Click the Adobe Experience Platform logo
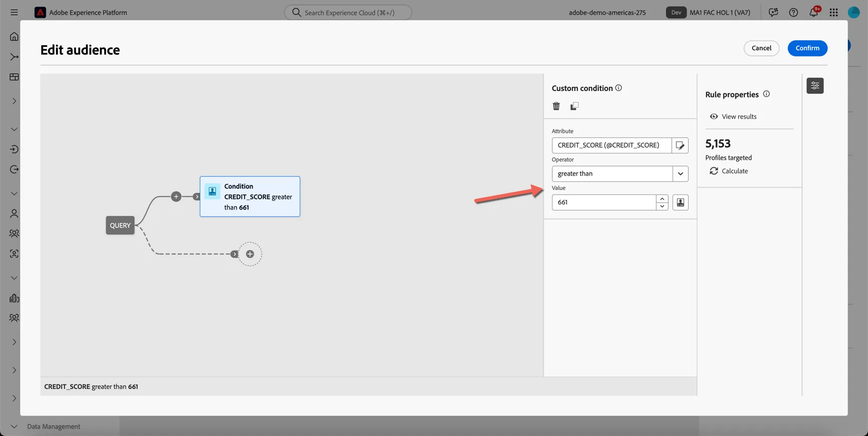868x436 pixels. point(40,13)
